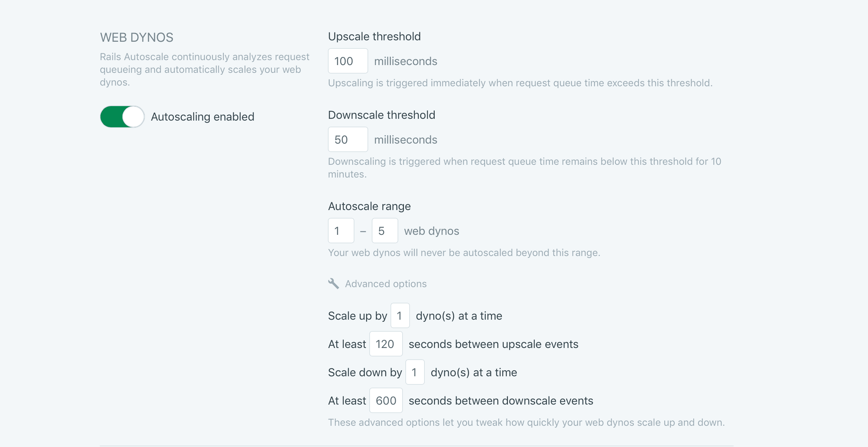The width and height of the screenshot is (868, 447).
Task: Click the Autoscaling enabled label
Action: point(202,117)
